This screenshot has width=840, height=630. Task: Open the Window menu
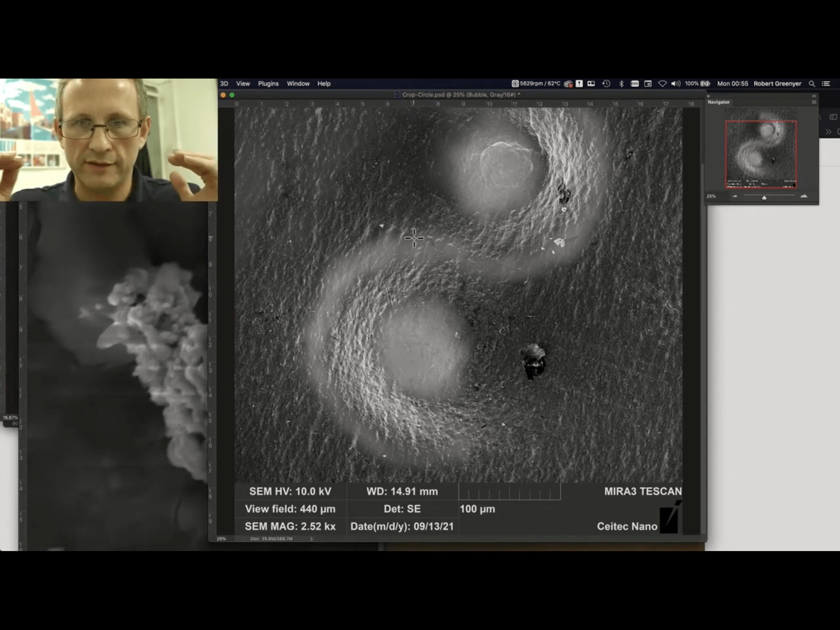pyautogui.click(x=298, y=83)
